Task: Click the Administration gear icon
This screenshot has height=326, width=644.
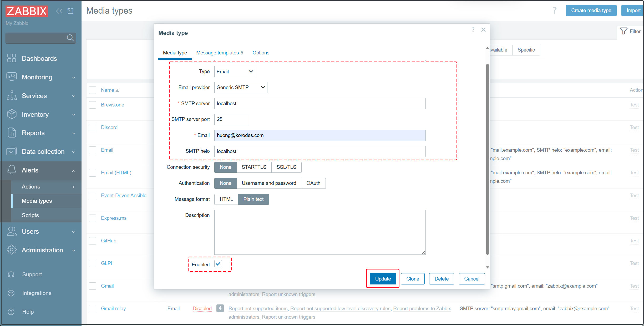Action: [12, 250]
